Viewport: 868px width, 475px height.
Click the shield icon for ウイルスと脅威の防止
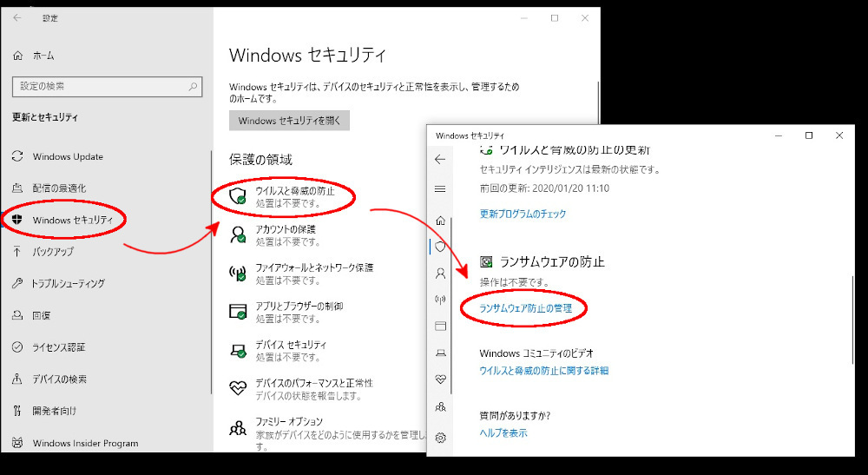tap(238, 196)
